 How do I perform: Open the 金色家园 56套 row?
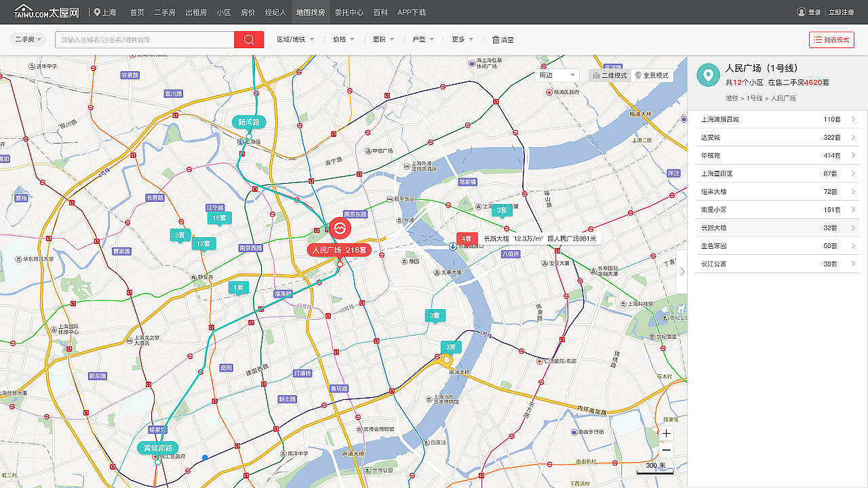pos(778,246)
